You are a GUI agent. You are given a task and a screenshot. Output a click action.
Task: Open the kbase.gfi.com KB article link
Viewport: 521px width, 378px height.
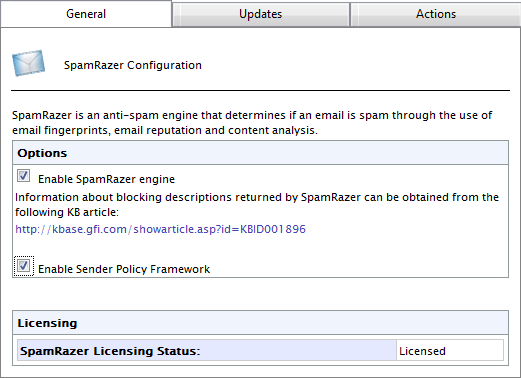(160, 229)
